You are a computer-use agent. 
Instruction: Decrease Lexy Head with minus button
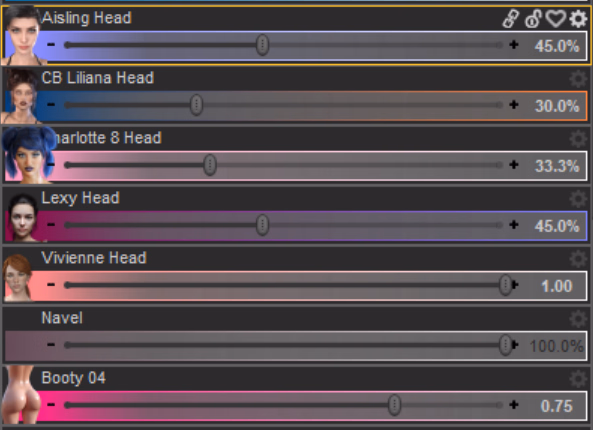tap(51, 225)
